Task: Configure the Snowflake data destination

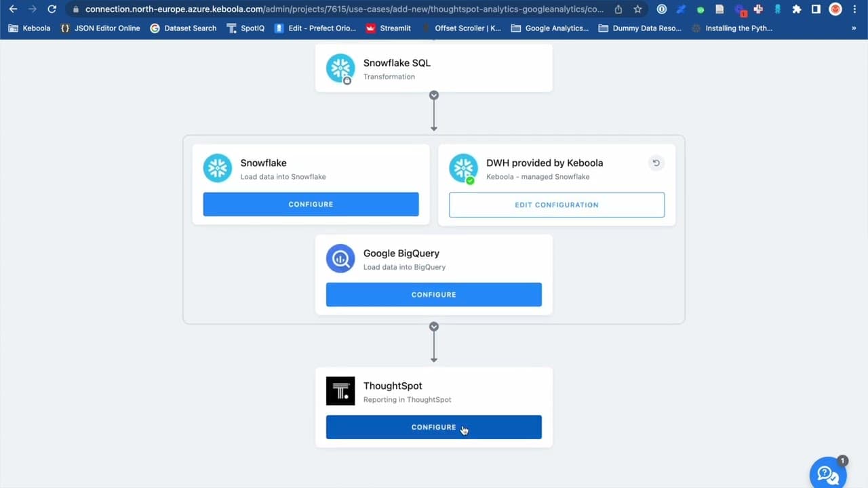Action: pyautogui.click(x=311, y=204)
